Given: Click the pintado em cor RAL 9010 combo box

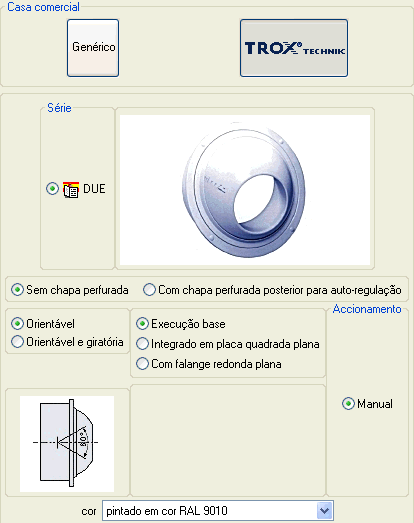Looking at the screenshot, I should pyautogui.click(x=218, y=511).
